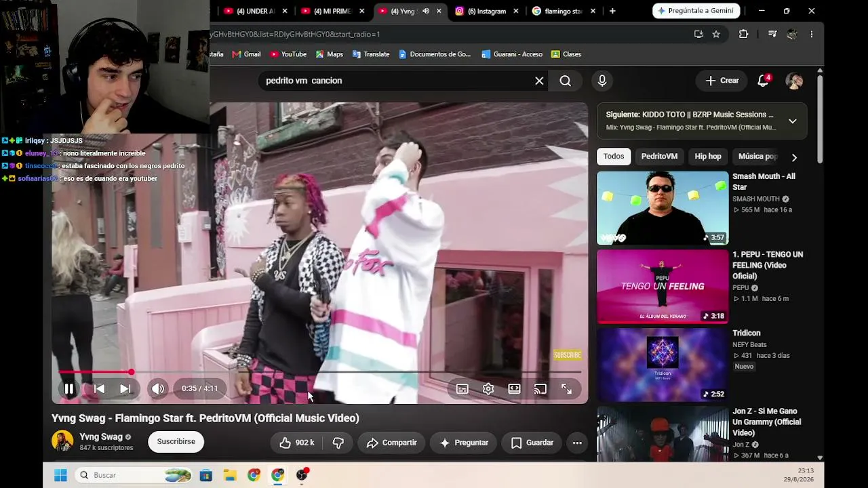Open the 'Tridicon' video title link
This screenshot has height=488, width=868.
click(x=746, y=333)
